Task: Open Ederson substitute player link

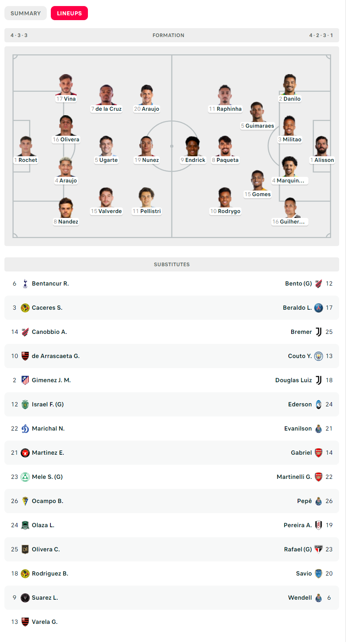Action: tap(300, 404)
